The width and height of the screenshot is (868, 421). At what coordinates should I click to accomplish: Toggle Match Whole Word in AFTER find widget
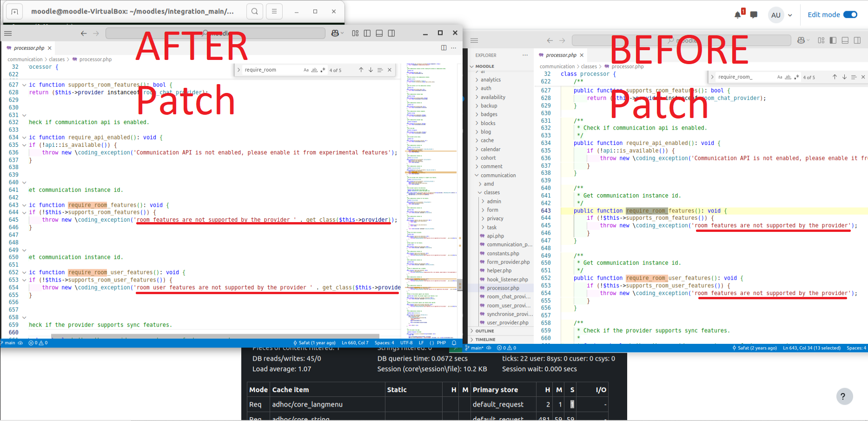pyautogui.click(x=314, y=70)
